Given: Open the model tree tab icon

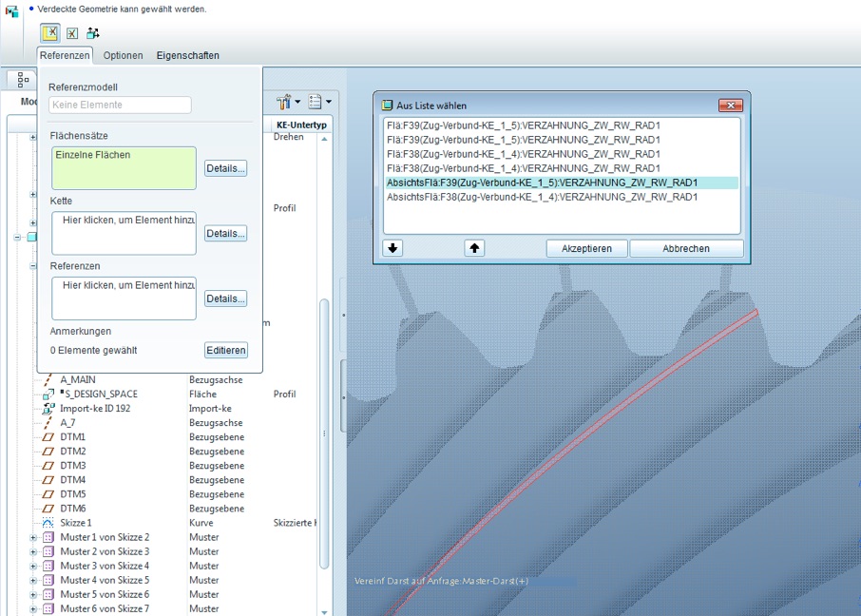Looking at the screenshot, I should [23, 80].
